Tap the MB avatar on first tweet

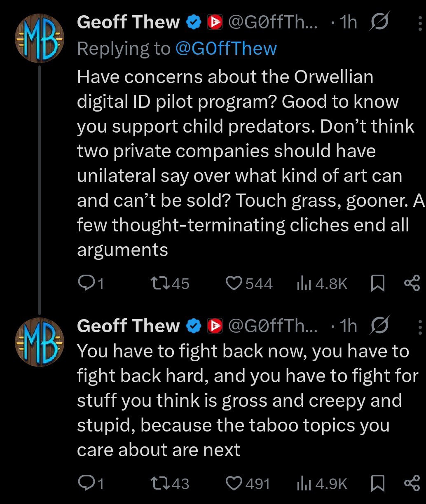40,38
